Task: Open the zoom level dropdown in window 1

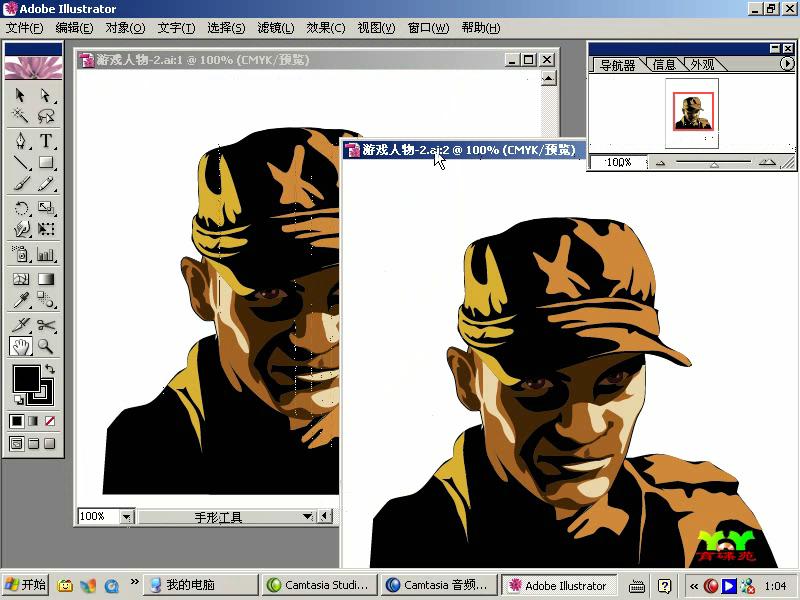Action: coord(127,517)
